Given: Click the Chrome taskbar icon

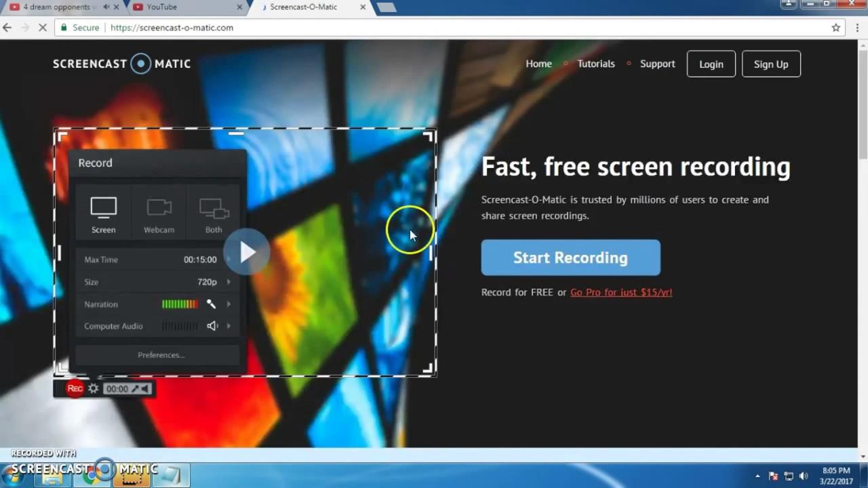Looking at the screenshot, I should point(90,475).
